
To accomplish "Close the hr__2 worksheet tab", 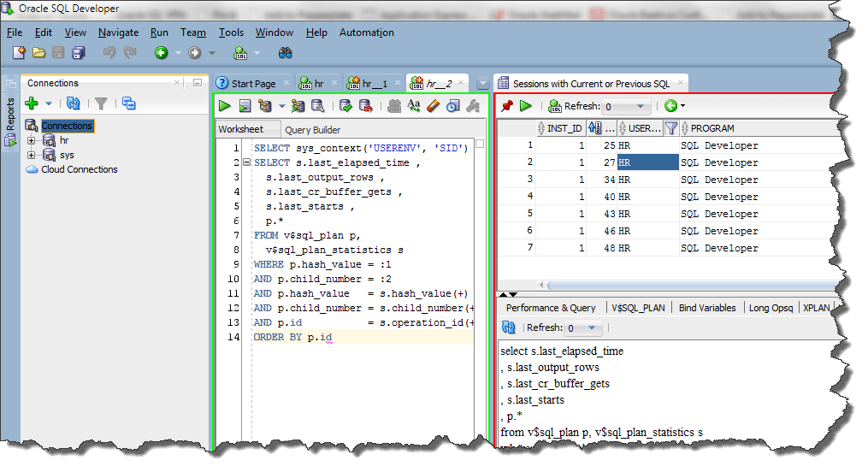I will click(461, 83).
